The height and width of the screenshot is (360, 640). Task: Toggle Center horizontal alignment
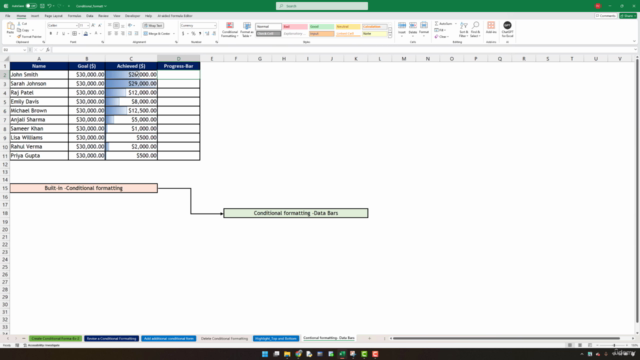point(116,33)
